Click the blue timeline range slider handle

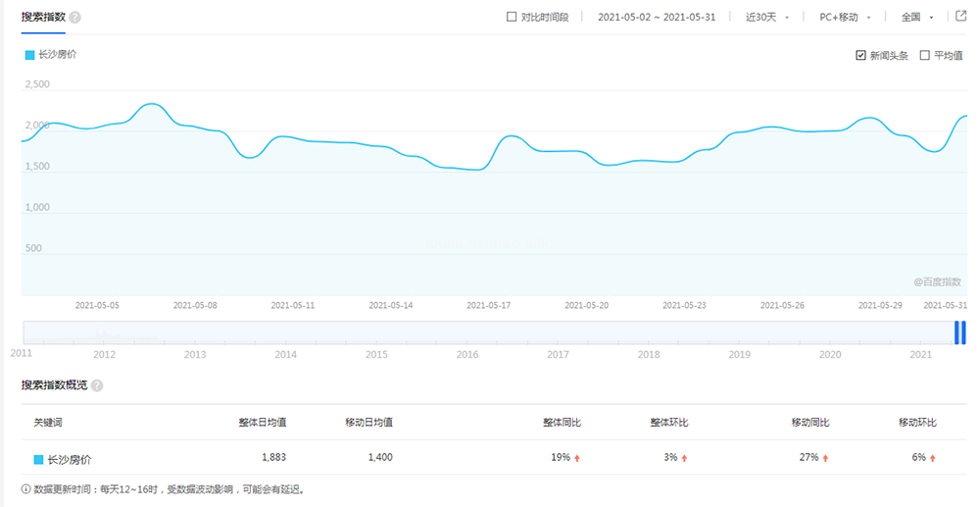tap(960, 332)
